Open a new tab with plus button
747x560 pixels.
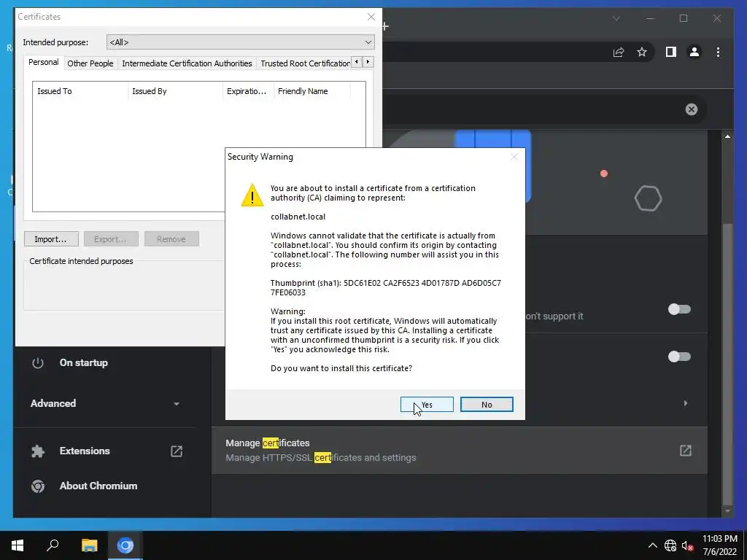[385, 26]
